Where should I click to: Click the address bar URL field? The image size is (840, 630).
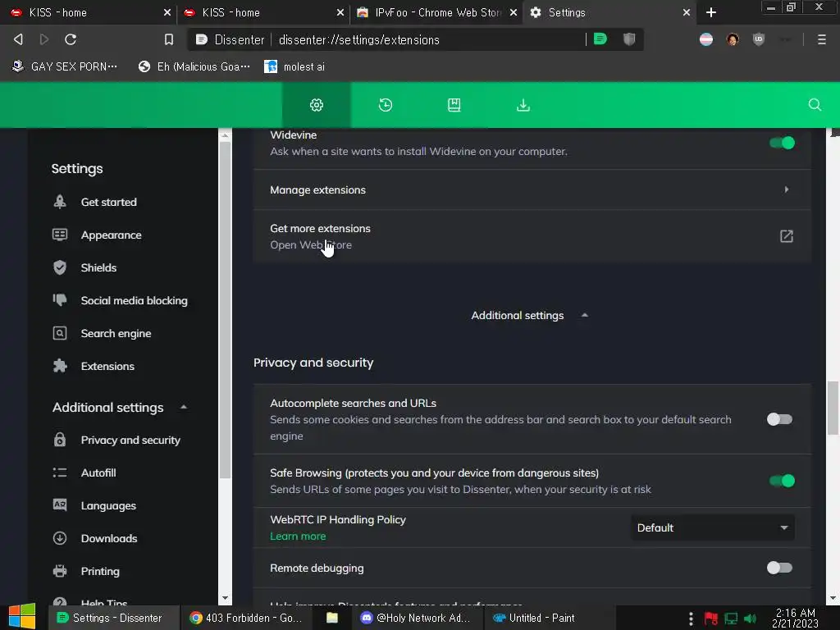359,39
